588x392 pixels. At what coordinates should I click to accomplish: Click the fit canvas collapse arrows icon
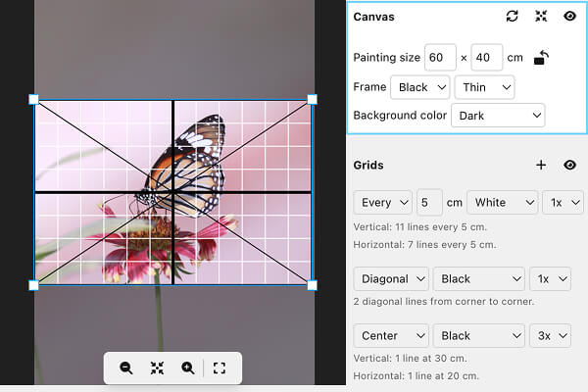point(540,17)
